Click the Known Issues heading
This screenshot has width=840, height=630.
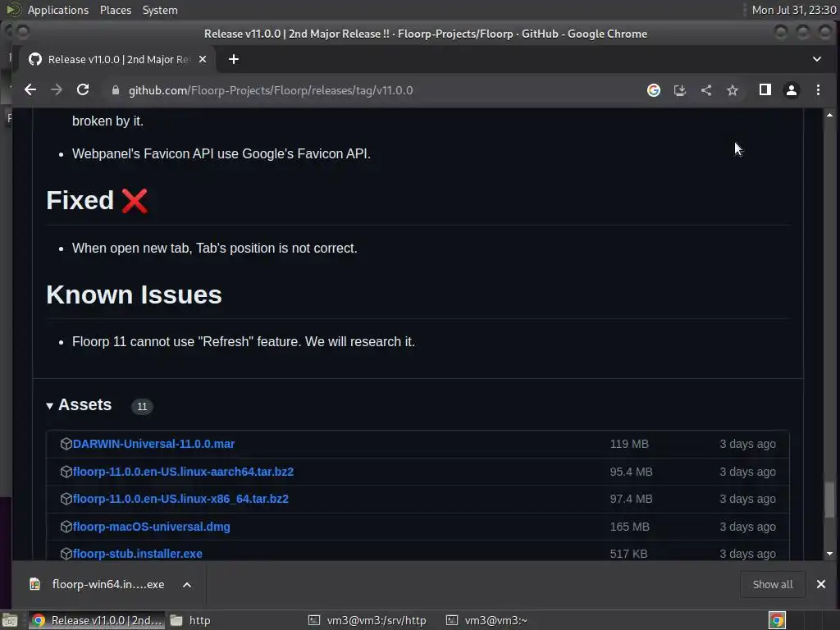[134, 294]
